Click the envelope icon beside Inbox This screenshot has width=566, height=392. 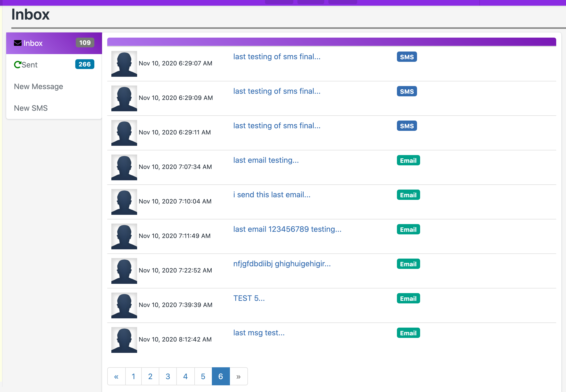(x=18, y=43)
